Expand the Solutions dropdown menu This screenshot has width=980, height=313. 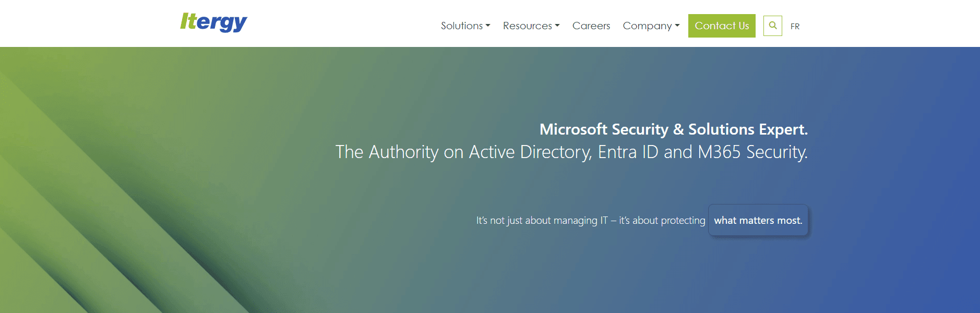click(465, 26)
